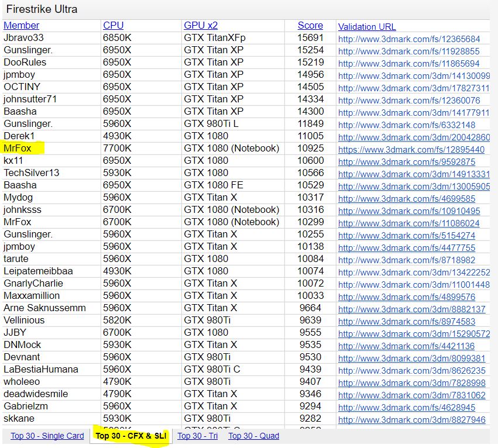
Task: Open Devnant validation link 3dm/8099381
Action: point(411,359)
